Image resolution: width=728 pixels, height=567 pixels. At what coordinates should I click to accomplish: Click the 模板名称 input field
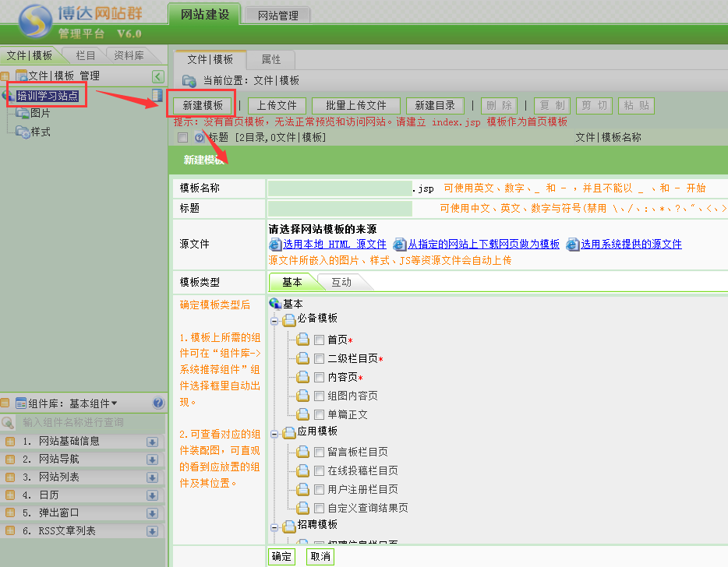point(339,188)
